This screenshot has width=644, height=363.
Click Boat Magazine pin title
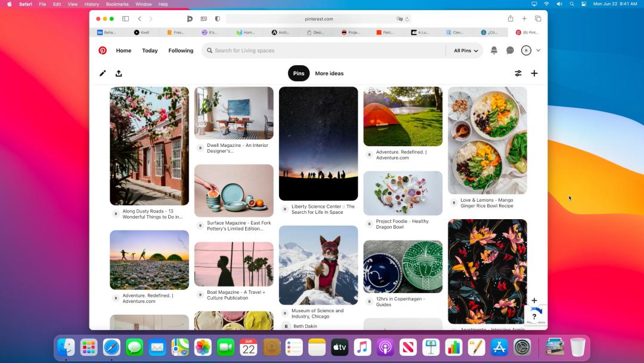[236, 295]
